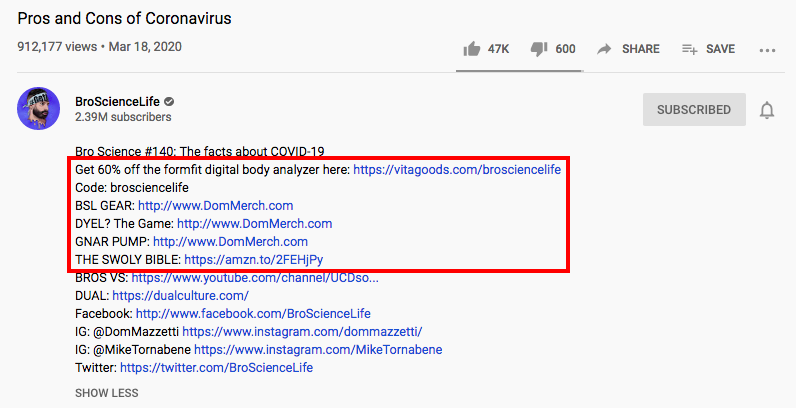
Task: Click the video title Pros and Cons of Coronavirus
Action: (x=124, y=19)
